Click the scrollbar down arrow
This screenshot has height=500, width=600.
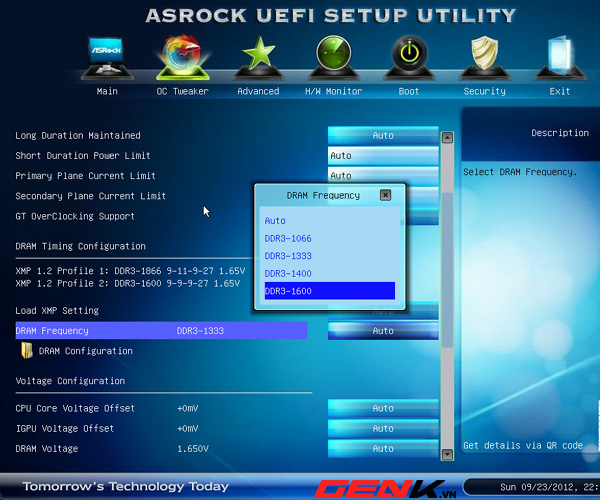[x=448, y=453]
